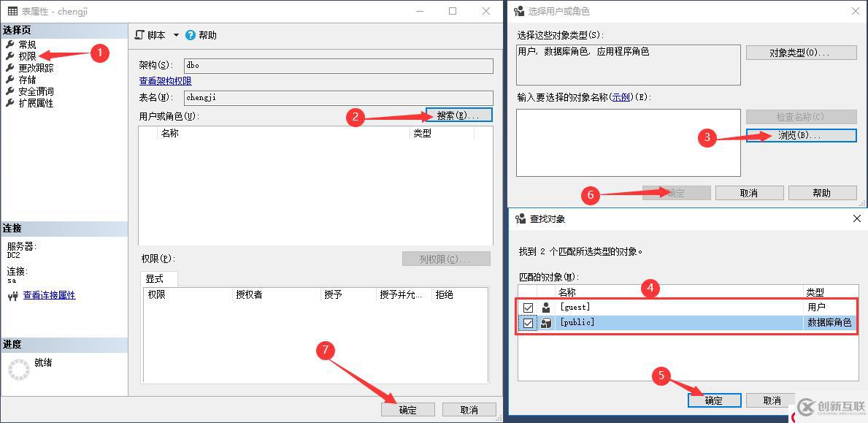This screenshot has width=868, height=423.
Task: Click the search icon in 查找对象 title bar
Action: coord(520,218)
